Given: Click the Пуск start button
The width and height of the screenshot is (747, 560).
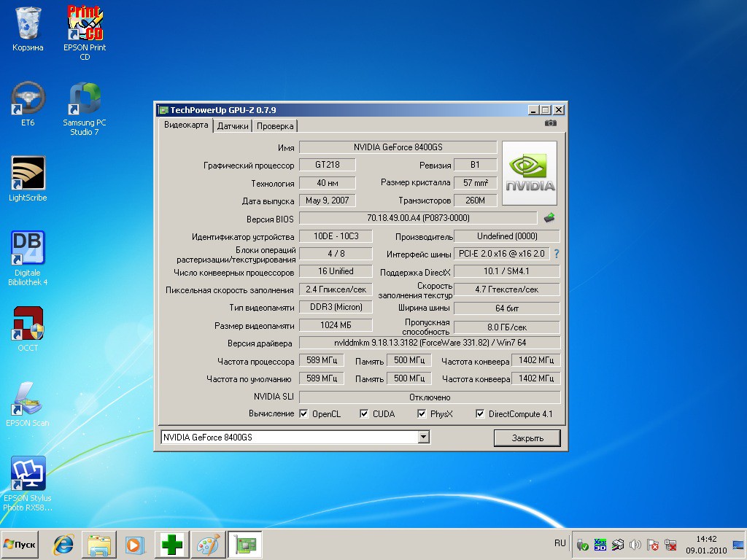Looking at the screenshot, I should (20, 545).
